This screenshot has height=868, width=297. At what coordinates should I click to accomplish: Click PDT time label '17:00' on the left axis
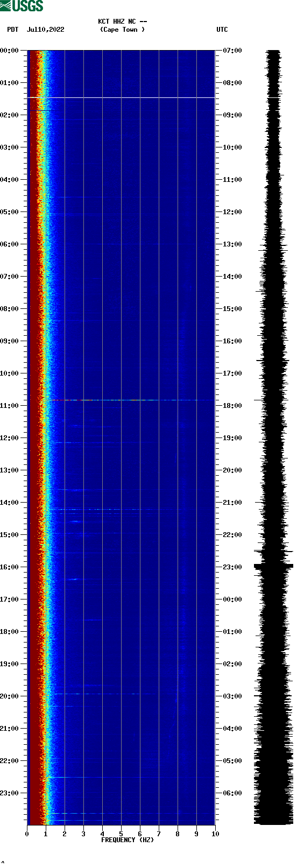[x=10, y=599]
